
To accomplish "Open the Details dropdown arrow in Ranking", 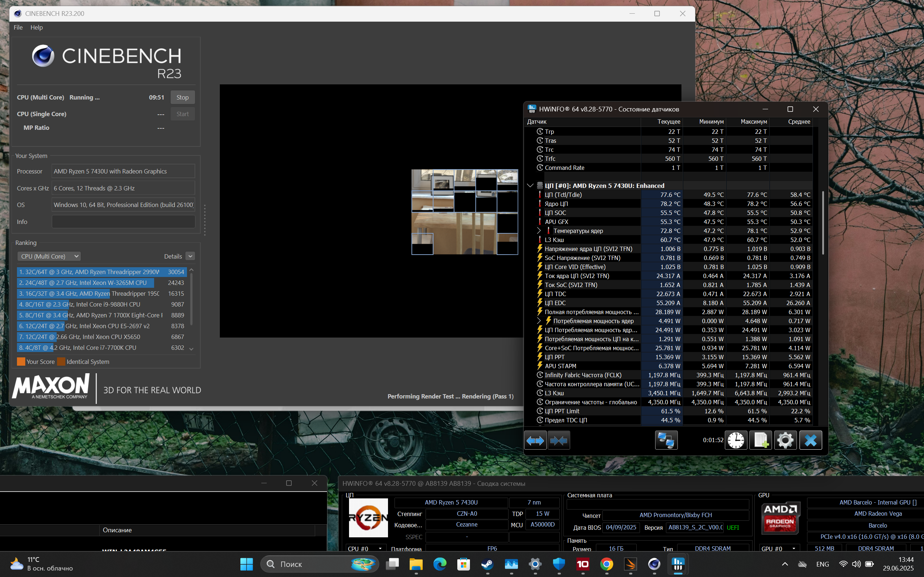I will pyautogui.click(x=190, y=256).
